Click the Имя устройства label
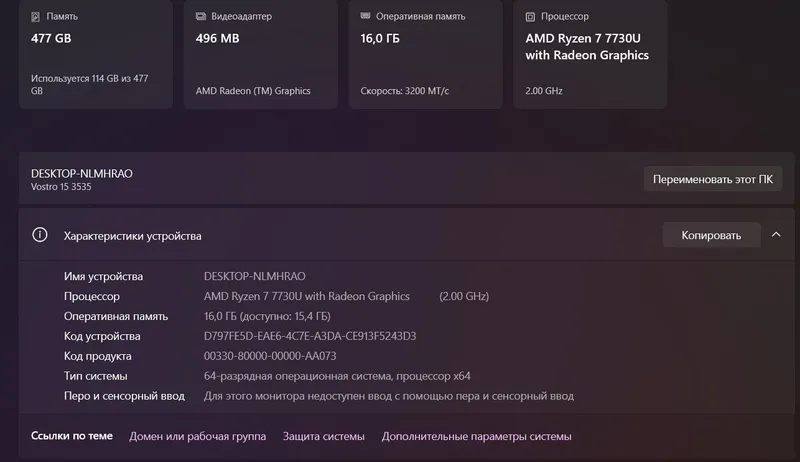 (103, 276)
